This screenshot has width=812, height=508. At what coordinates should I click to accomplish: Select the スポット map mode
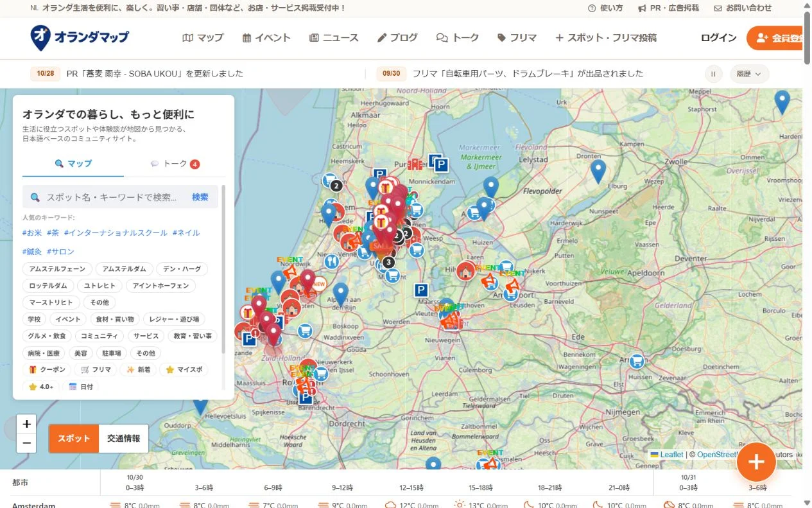[74, 438]
